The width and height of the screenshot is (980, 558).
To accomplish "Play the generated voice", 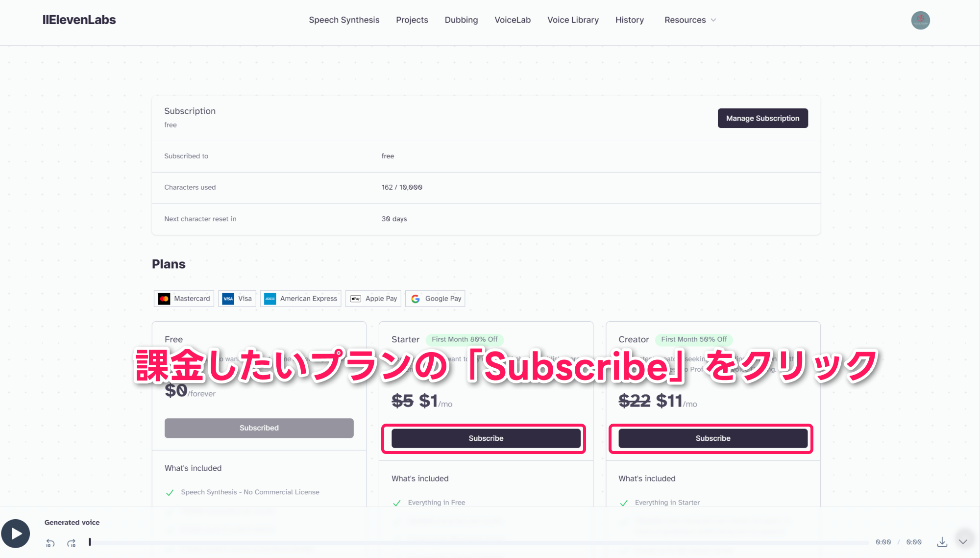I will click(x=16, y=533).
